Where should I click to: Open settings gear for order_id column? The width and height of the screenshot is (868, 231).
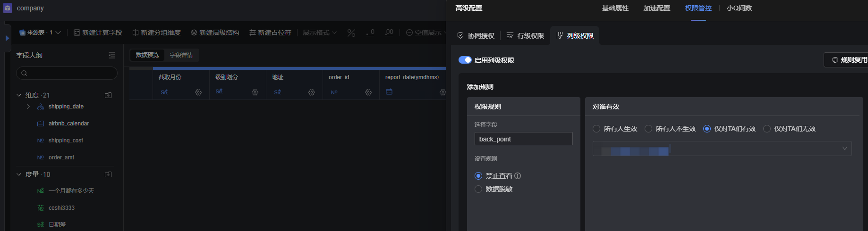point(368,92)
